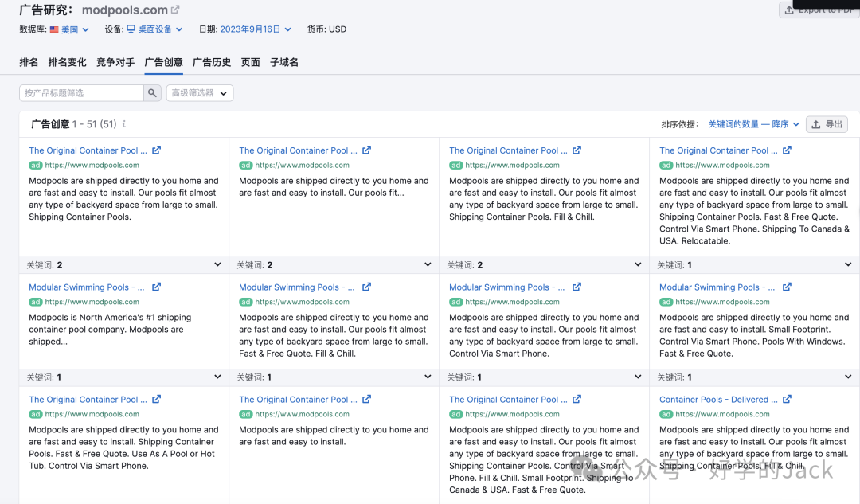The width and height of the screenshot is (860, 504).
Task: Open external link icon of ad ending 'Relocatable.'
Action: coord(787,150)
